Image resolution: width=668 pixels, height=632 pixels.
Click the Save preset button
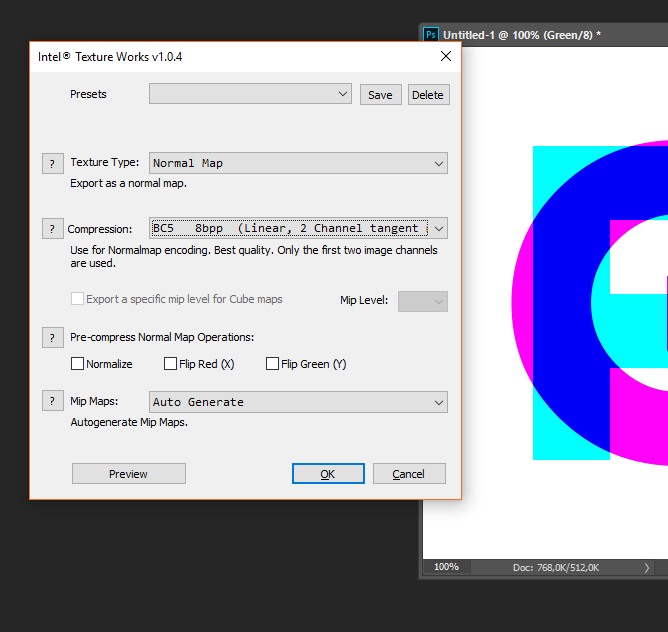click(380, 95)
